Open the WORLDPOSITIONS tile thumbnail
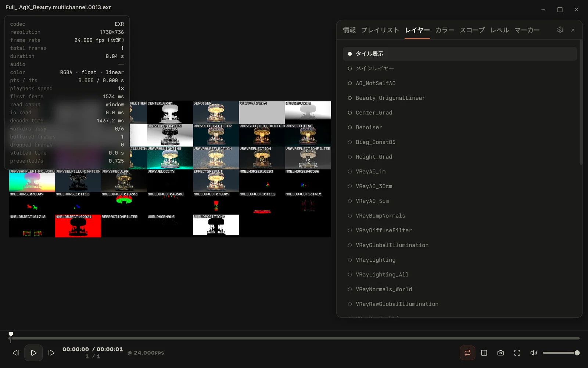This screenshot has width=588, height=368. coord(216,225)
